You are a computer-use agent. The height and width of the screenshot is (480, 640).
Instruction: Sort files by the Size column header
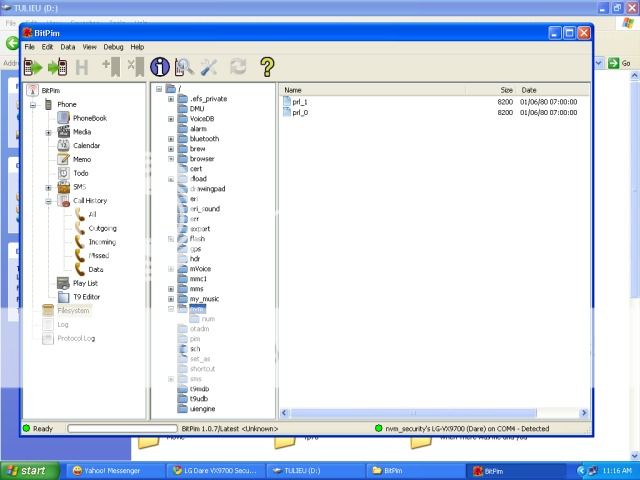click(506, 90)
